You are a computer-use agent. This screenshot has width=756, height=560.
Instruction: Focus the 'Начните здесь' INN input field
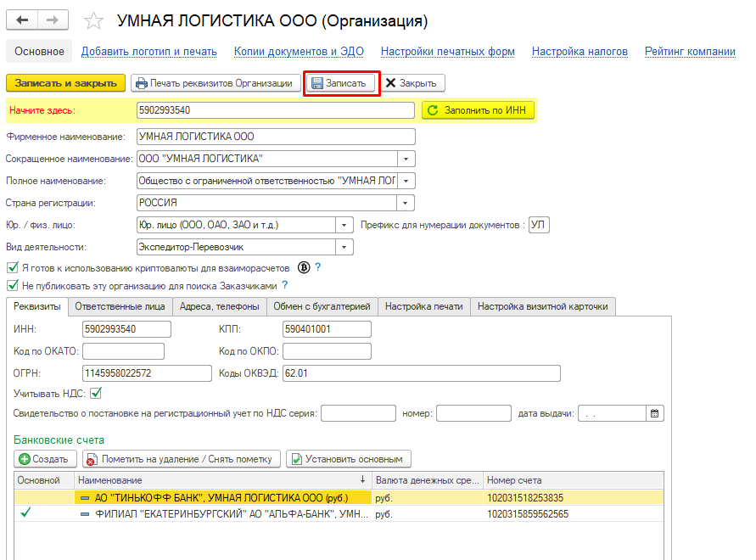pos(275,110)
